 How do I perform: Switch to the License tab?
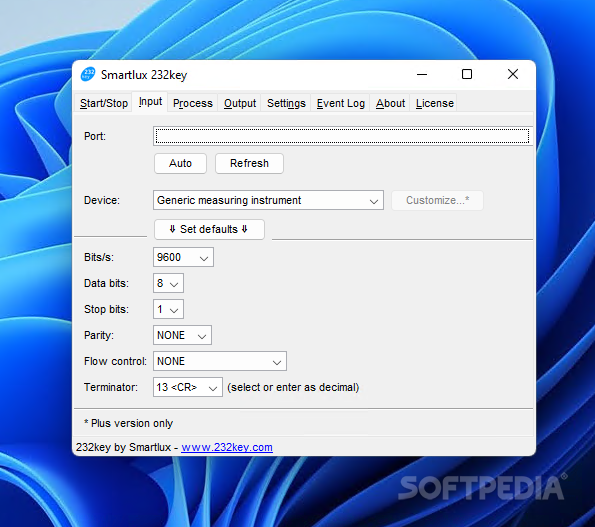point(435,103)
